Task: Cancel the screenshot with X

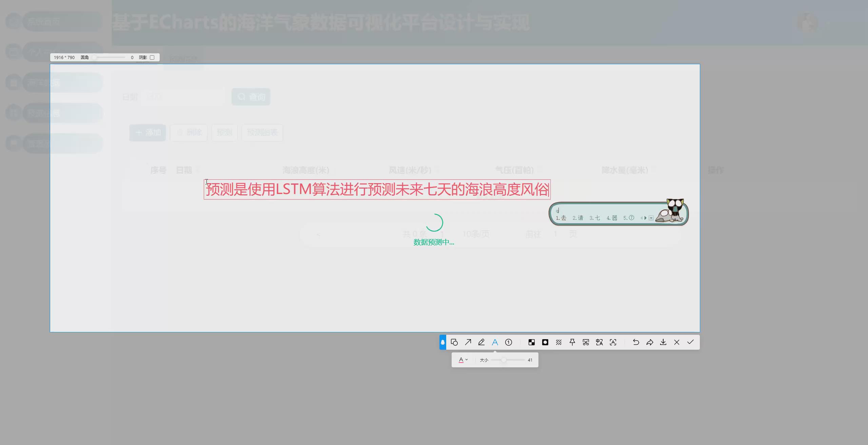Action: coord(677,342)
